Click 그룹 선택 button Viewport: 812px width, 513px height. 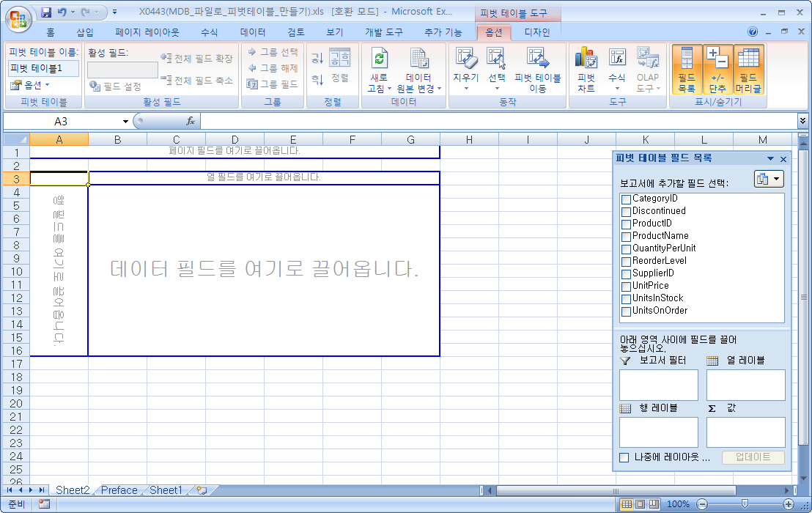[273, 52]
